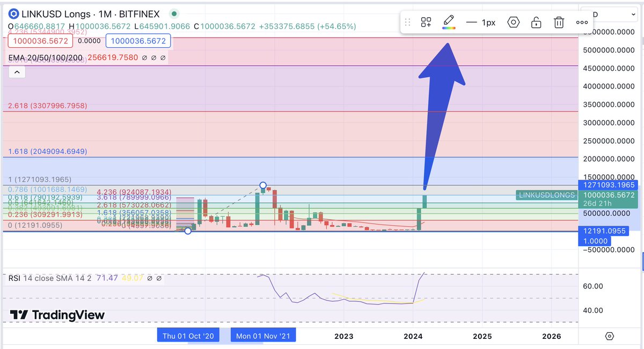Lock the drawing using the padlock icon
Viewport: 644px width, 349px height.
tap(536, 22)
